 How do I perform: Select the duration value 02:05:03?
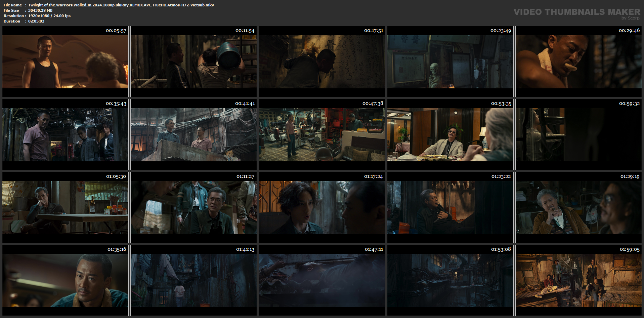(36, 21)
